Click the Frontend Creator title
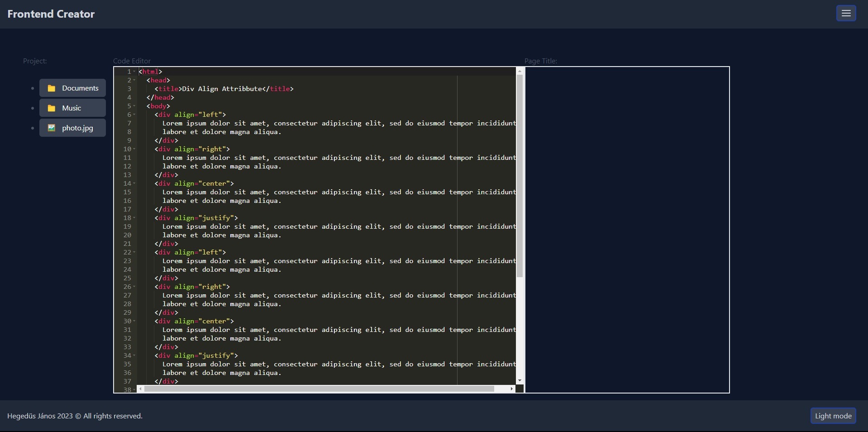The width and height of the screenshot is (868, 432). [x=51, y=14]
